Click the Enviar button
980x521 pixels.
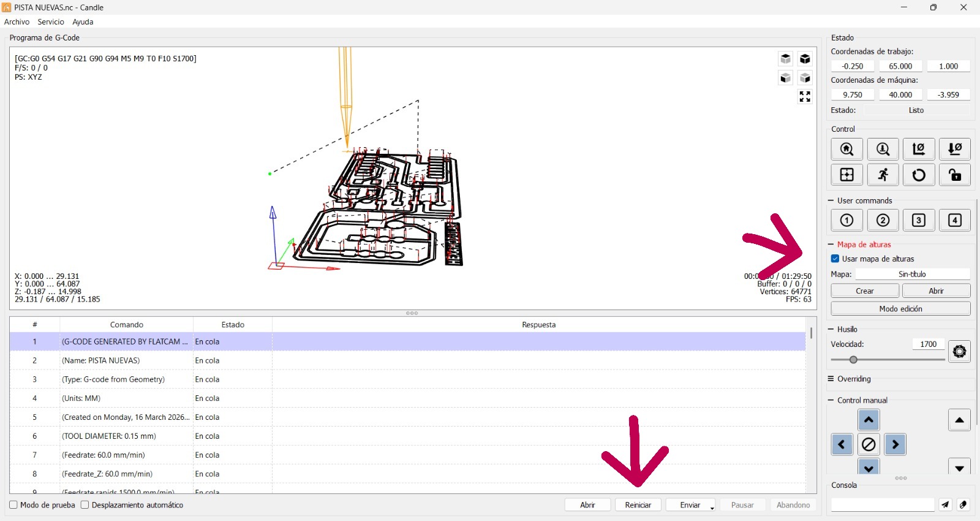pyautogui.click(x=690, y=505)
